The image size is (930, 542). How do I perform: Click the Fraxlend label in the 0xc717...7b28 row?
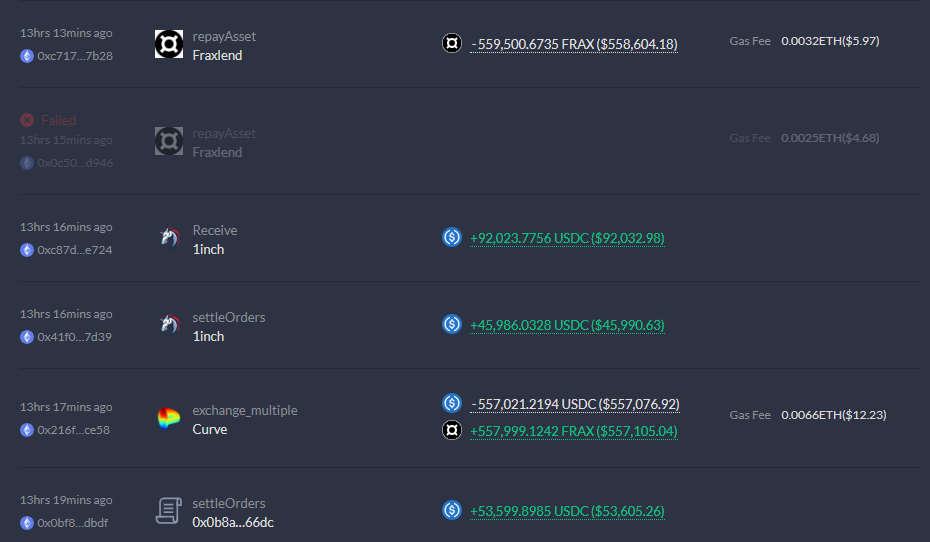coord(217,55)
